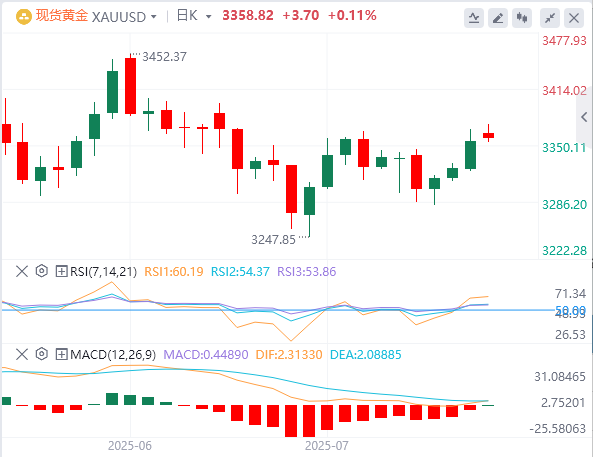Close the chart with the X icon

[574, 18]
